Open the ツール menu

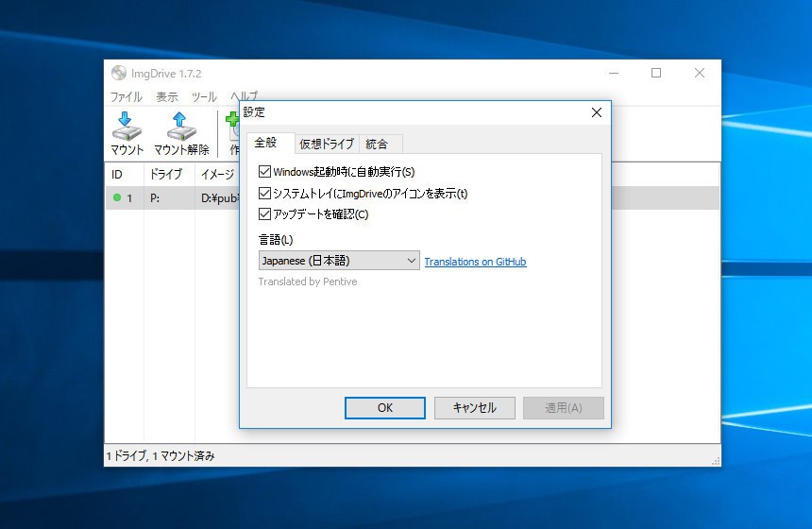pyautogui.click(x=204, y=97)
